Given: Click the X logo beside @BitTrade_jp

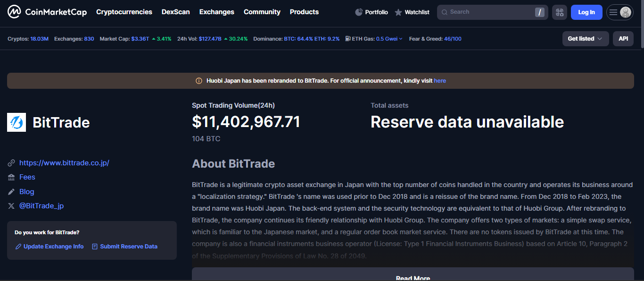Looking at the screenshot, I should (x=11, y=206).
